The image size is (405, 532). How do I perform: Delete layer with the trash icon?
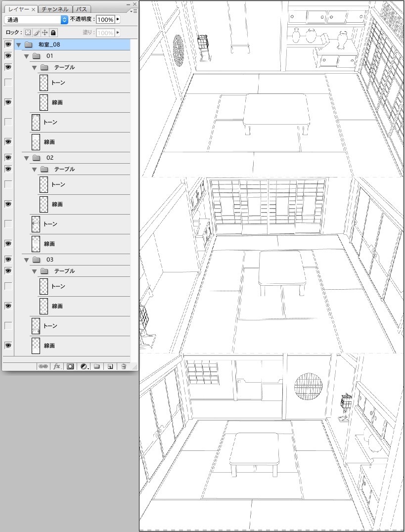123,367
